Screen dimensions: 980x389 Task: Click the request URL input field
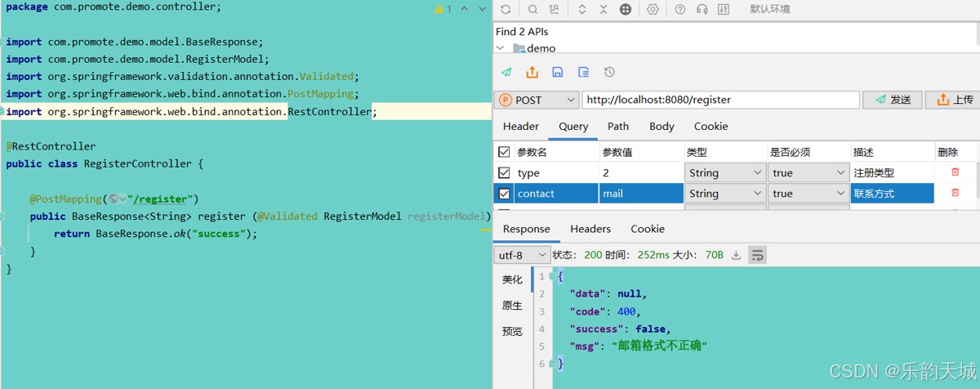(721, 100)
